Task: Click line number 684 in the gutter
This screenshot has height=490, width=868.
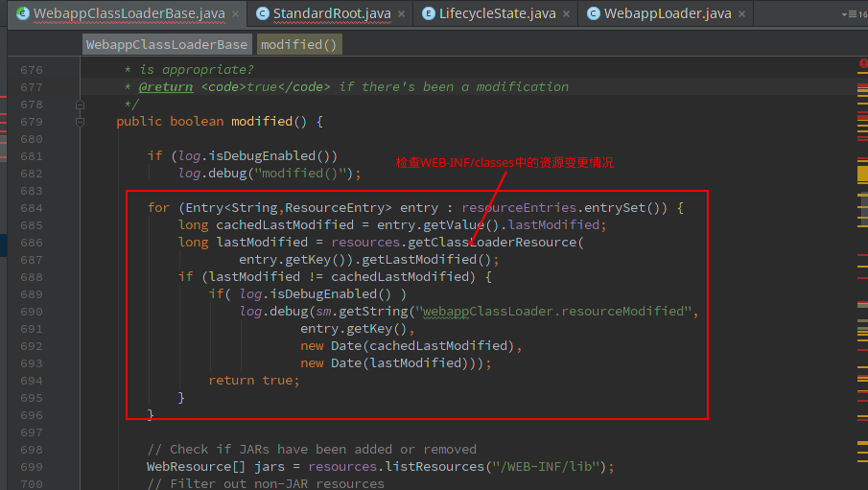Action: pyautogui.click(x=31, y=208)
